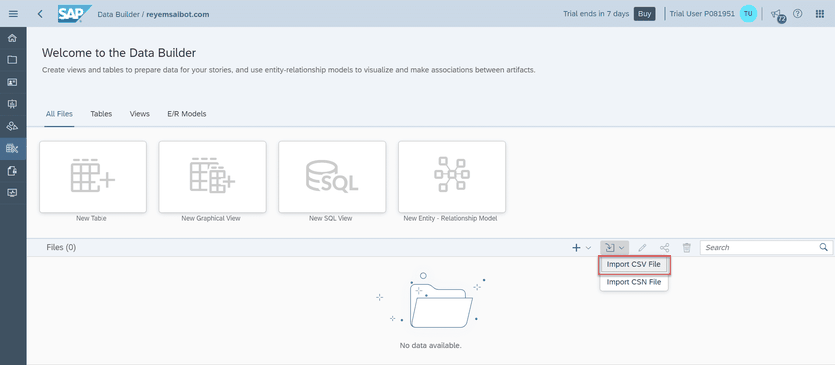Click the TU user avatar
Screen dimensions: 835x365
[x=748, y=14]
